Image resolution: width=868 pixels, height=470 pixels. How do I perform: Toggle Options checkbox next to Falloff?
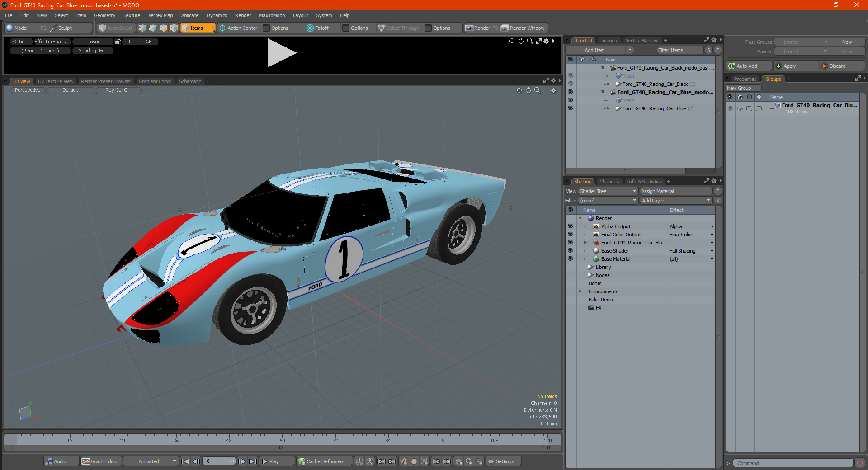click(x=346, y=28)
